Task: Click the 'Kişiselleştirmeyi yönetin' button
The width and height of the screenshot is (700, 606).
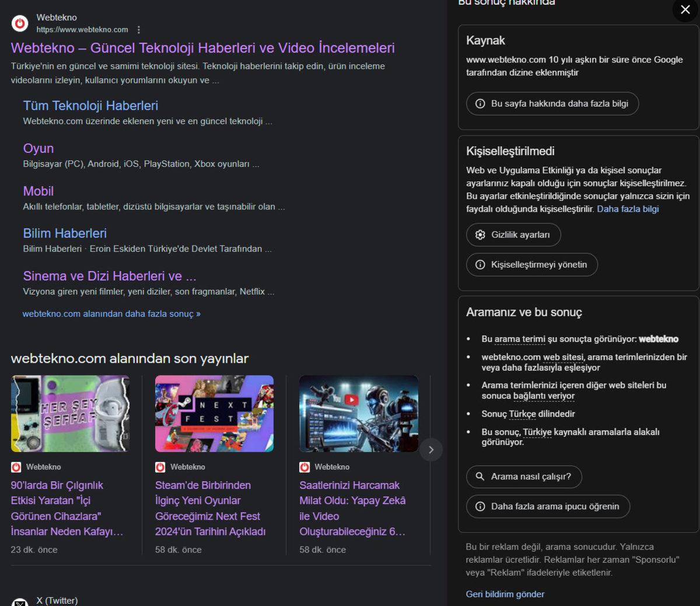Action: (x=531, y=265)
